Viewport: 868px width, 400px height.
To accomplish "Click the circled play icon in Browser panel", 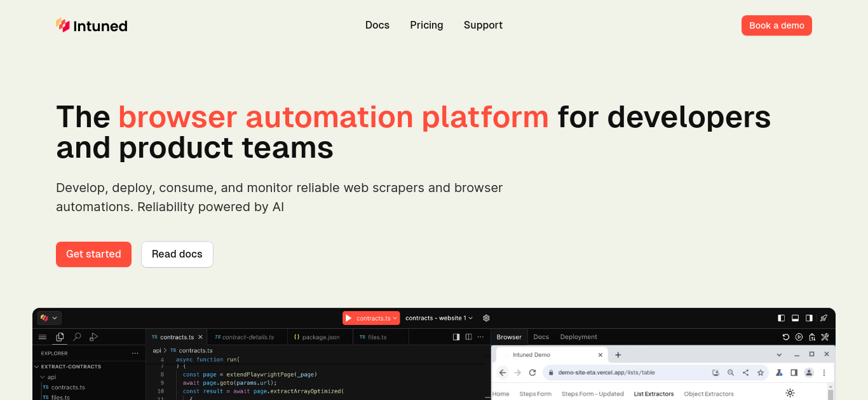I will [799, 337].
